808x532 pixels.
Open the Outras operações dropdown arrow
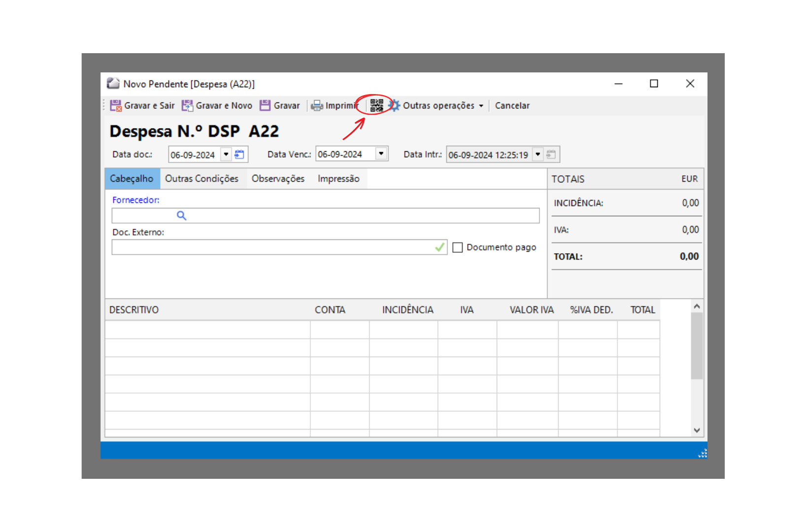pos(481,106)
